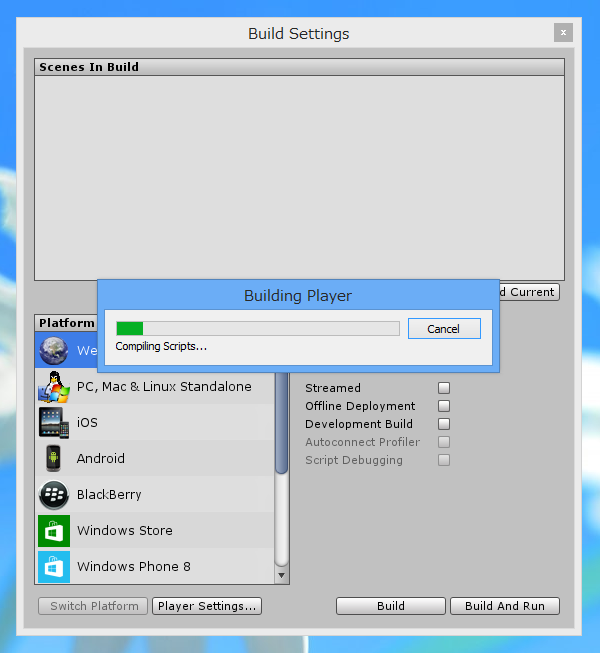Enable the Development Build checkbox

pos(444,424)
